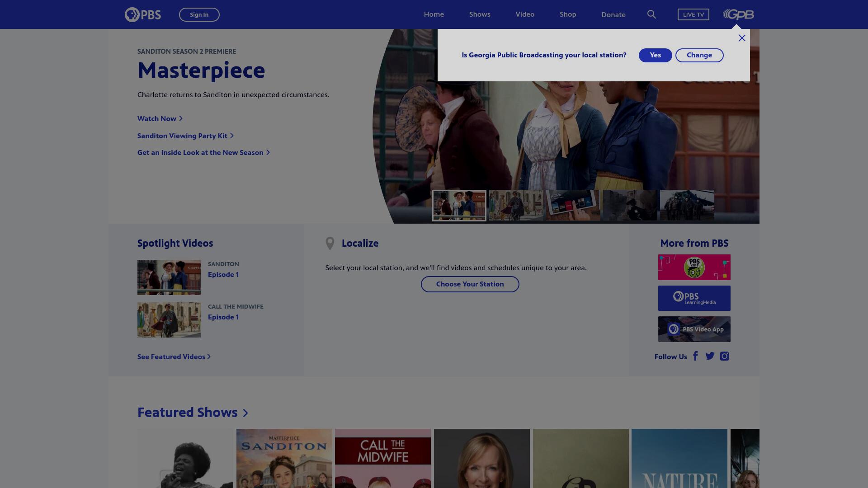Select second carousel thumbnail with bicycle
868x488 pixels.
[516, 205]
